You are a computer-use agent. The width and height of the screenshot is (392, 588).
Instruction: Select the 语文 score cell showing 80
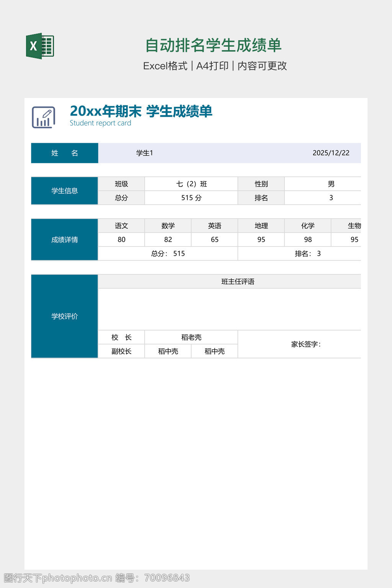coord(121,240)
